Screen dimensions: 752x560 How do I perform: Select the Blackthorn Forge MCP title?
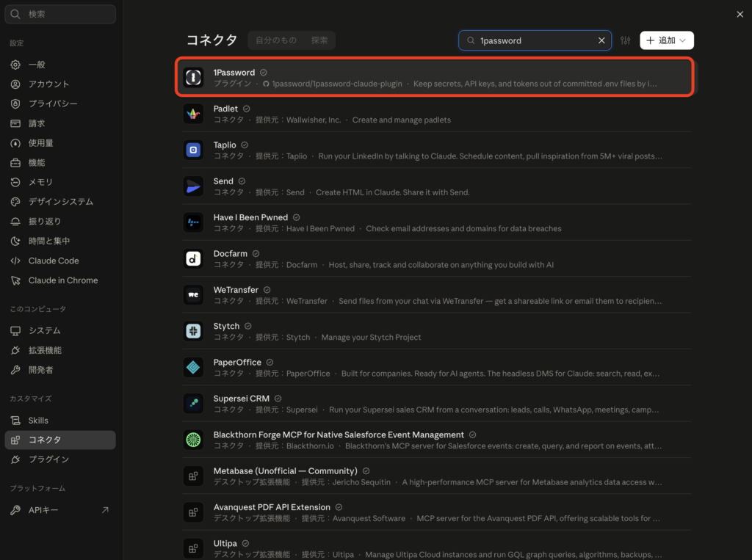pyautogui.click(x=339, y=435)
